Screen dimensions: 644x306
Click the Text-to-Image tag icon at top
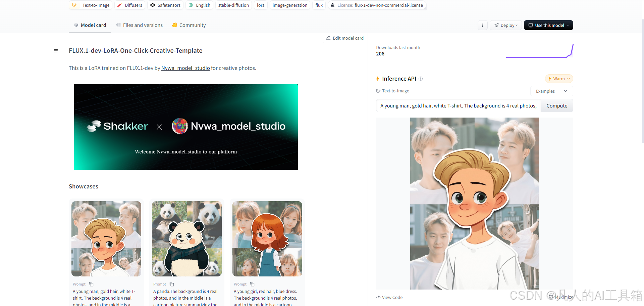point(74,5)
